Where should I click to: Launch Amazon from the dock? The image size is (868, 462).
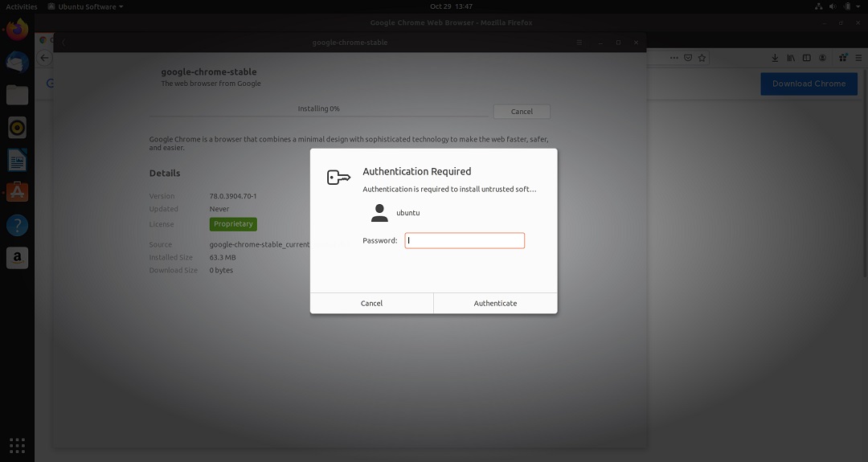click(17, 258)
